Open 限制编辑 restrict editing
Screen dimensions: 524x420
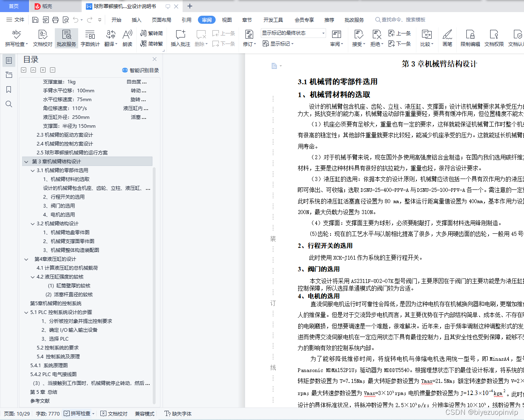[x=470, y=38]
